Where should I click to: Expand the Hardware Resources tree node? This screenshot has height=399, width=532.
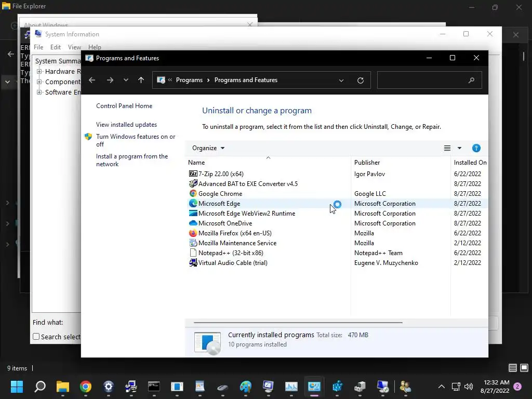click(39, 72)
